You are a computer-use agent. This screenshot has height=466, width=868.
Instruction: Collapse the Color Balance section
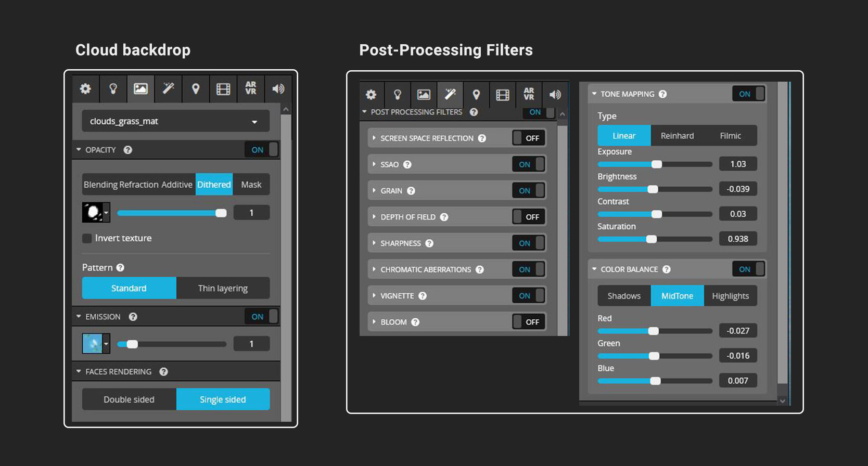pos(594,269)
